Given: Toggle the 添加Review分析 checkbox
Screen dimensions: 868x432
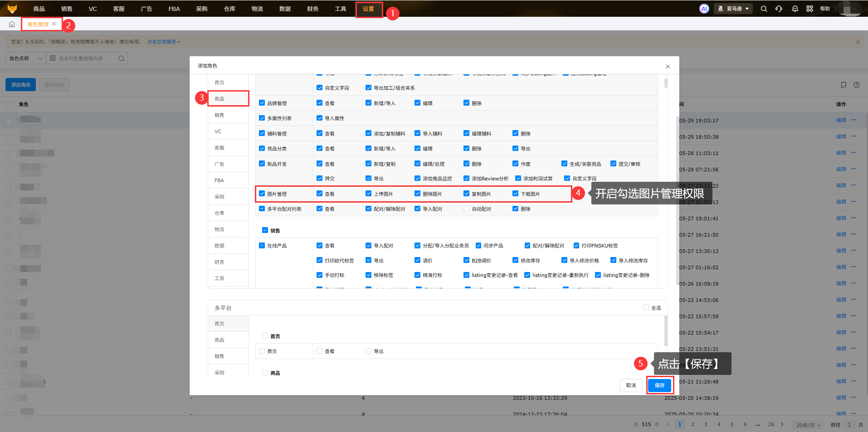Looking at the screenshot, I should click(466, 178).
